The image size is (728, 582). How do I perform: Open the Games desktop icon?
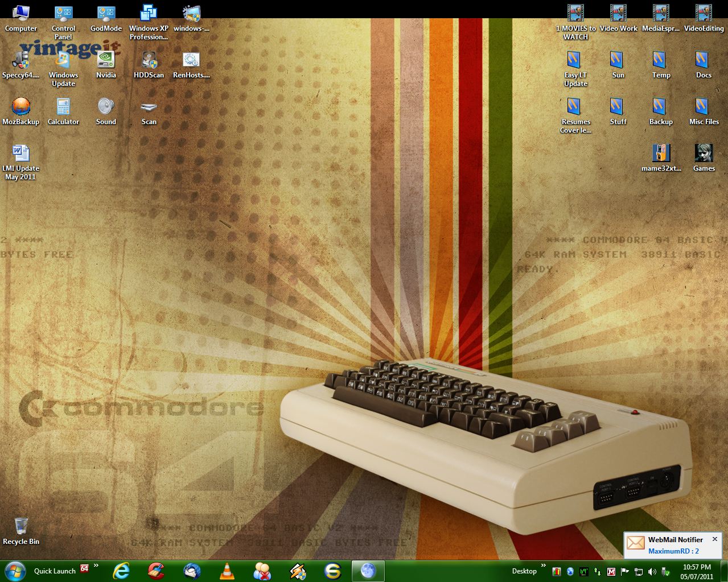click(704, 159)
